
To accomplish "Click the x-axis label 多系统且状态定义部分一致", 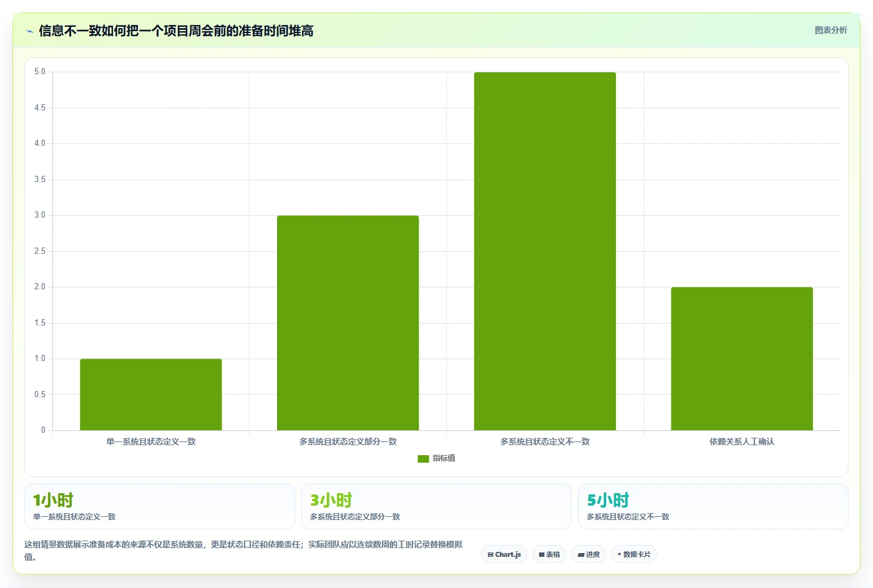I will [348, 441].
